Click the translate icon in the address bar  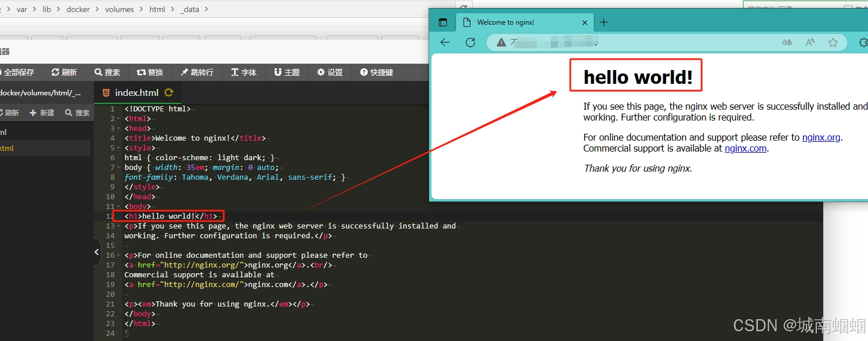[x=787, y=42]
